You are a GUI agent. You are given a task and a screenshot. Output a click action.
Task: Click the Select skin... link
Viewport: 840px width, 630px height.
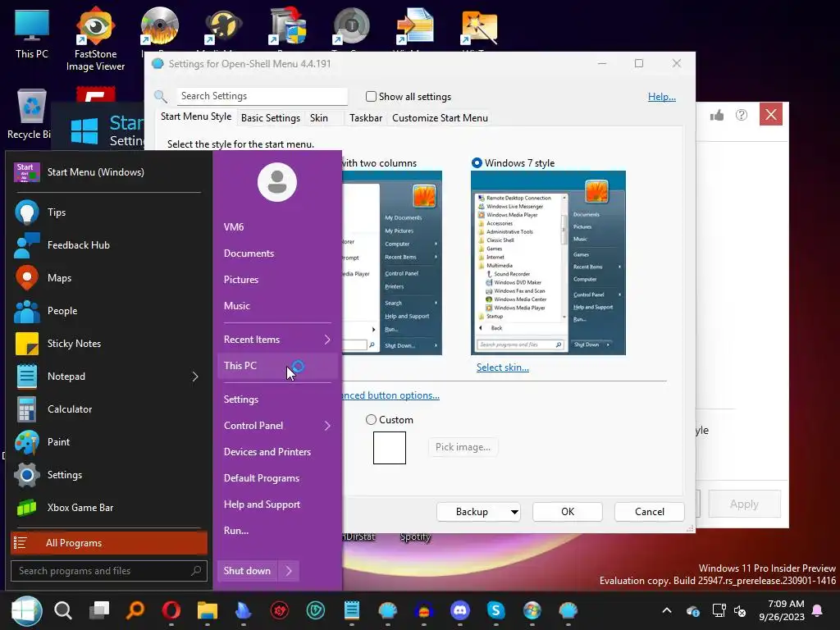(503, 367)
